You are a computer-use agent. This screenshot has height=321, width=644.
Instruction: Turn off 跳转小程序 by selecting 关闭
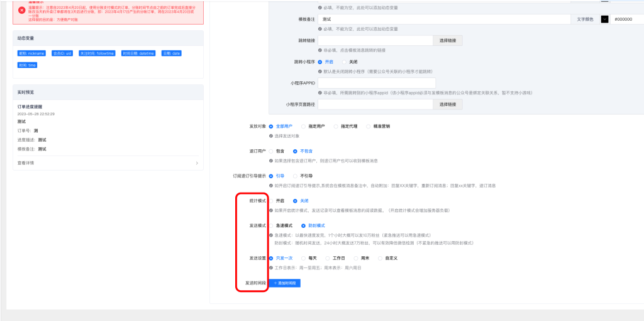pyautogui.click(x=345, y=62)
